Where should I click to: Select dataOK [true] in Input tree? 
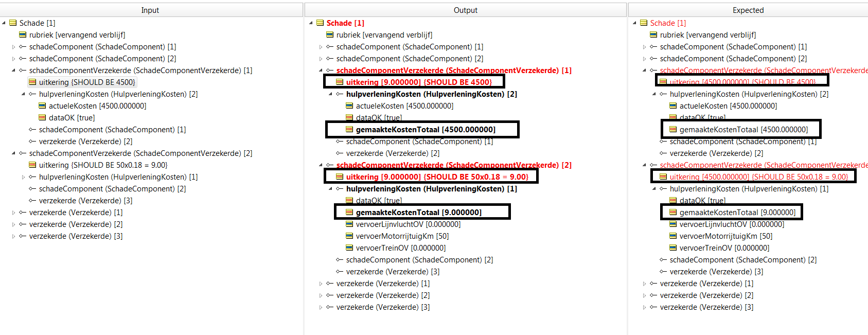[72, 117]
